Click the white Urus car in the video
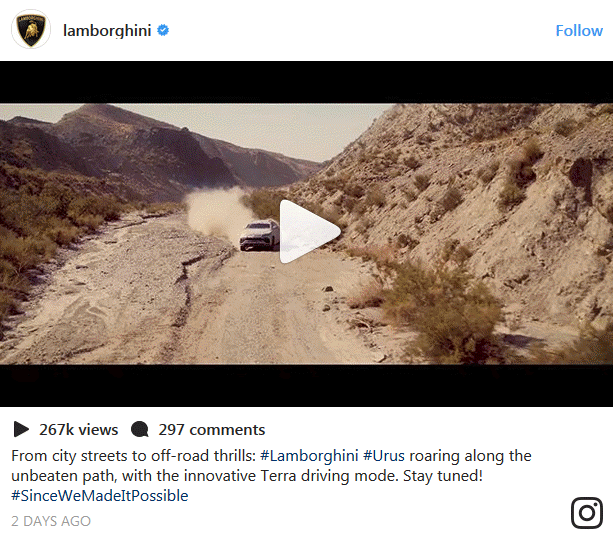The width and height of the screenshot is (613, 537). [x=259, y=235]
